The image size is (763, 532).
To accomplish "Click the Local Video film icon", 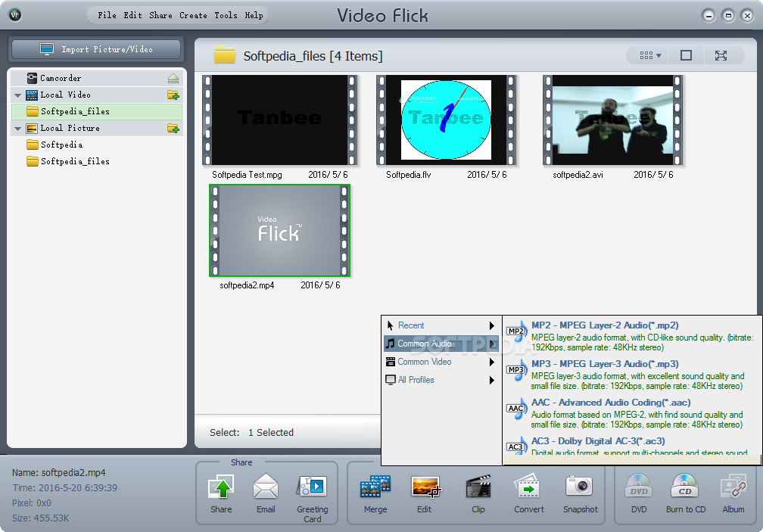I will click(32, 95).
